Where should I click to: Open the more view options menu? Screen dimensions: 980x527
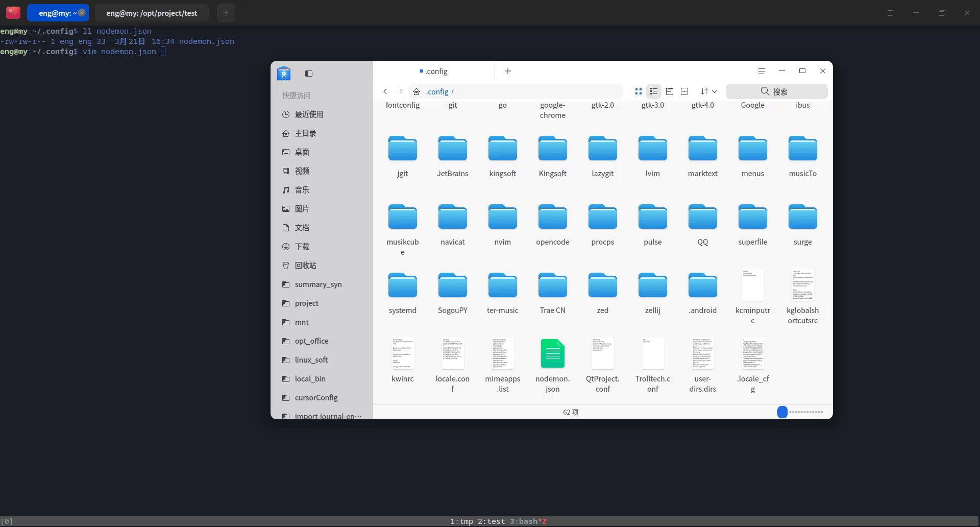pos(684,91)
